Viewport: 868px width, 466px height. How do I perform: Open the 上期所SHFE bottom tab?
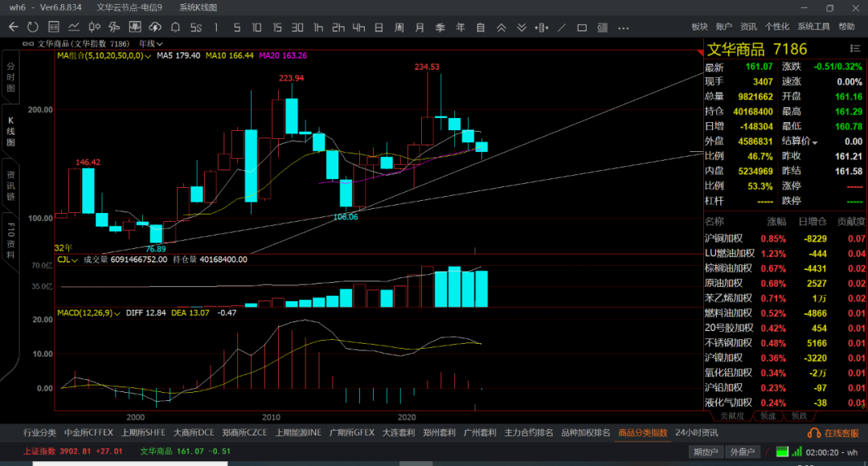tap(143, 433)
